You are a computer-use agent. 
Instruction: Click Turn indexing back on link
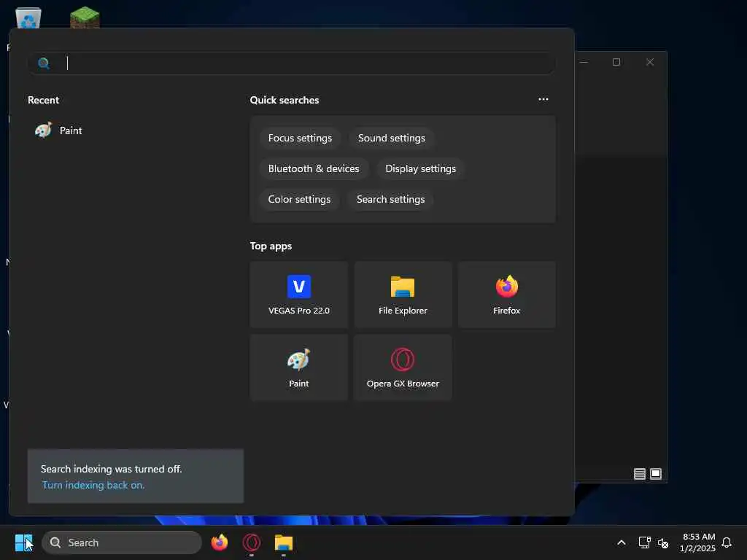(x=93, y=485)
